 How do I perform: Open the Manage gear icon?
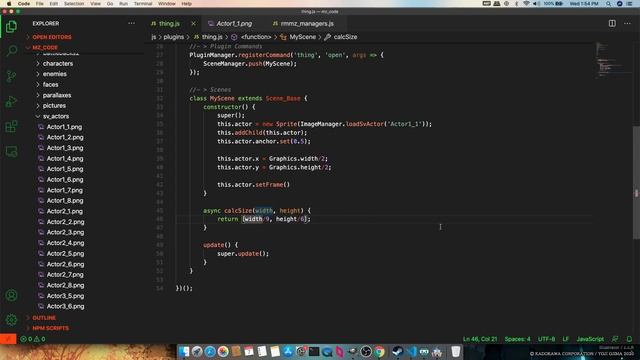click(x=11, y=320)
